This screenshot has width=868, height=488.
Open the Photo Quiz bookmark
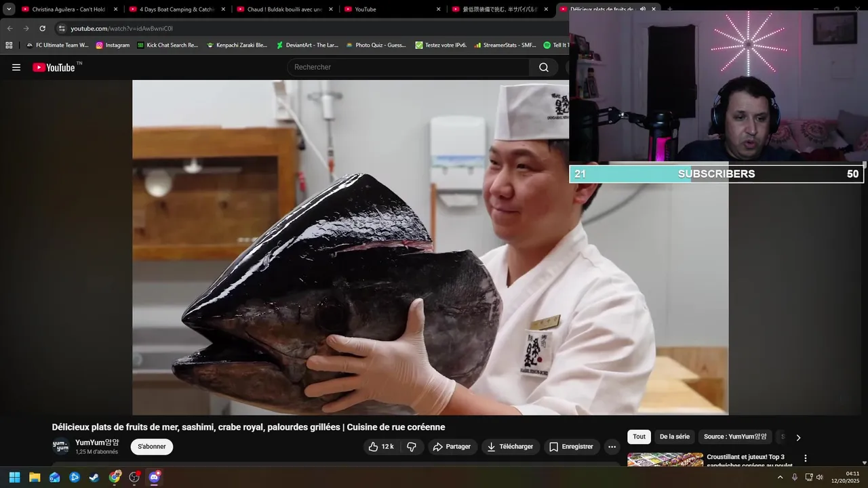pos(376,45)
